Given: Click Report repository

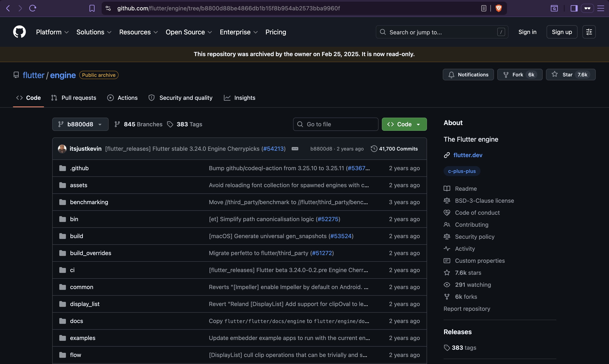Looking at the screenshot, I should pyautogui.click(x=467, y=309).
